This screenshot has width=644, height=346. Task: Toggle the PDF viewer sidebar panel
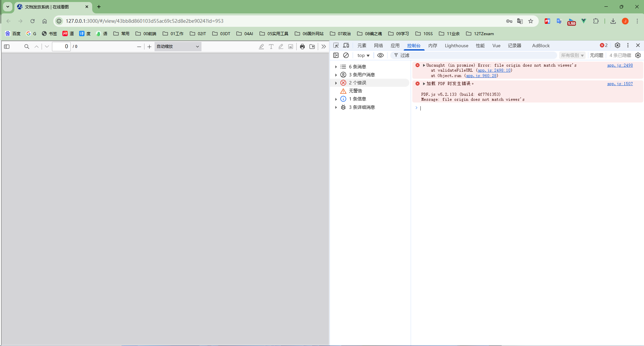coord(7,47)
